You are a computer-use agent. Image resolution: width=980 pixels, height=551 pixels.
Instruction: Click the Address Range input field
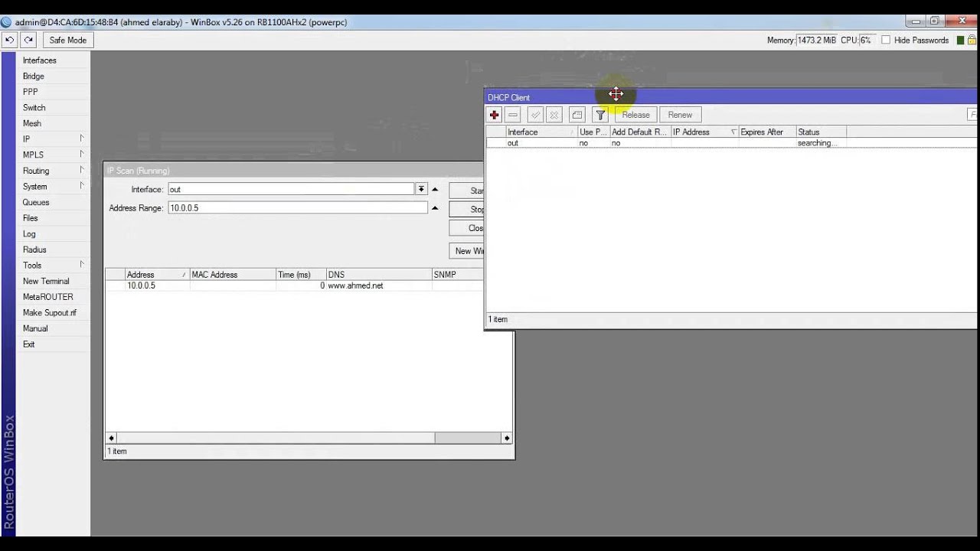point(298,207)
